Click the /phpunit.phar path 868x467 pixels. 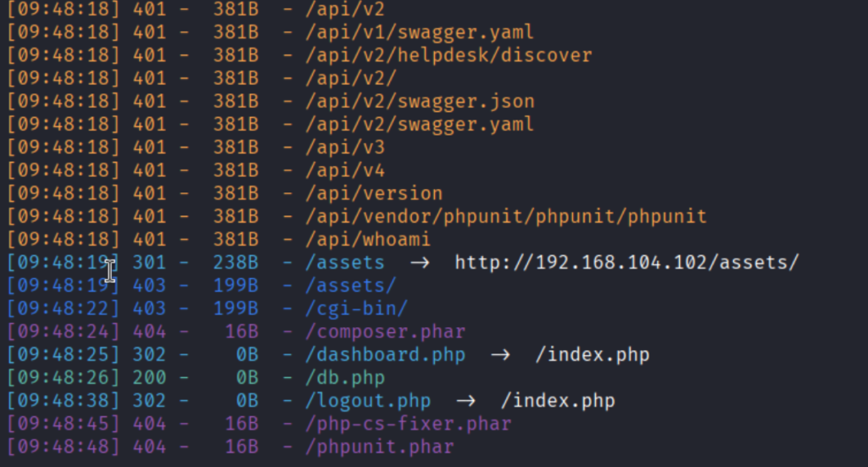click(x=380, y=446)
